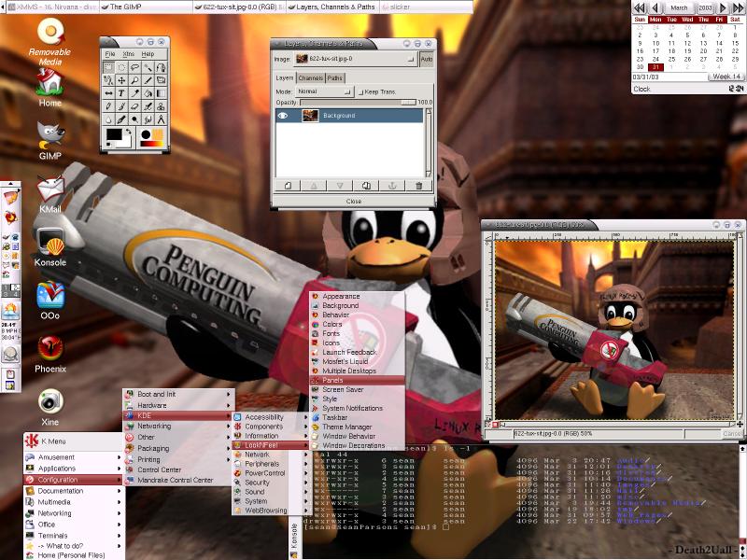
Task: Open Home (Personal Files) entry in K Menu
Action: tap(73, 555)
